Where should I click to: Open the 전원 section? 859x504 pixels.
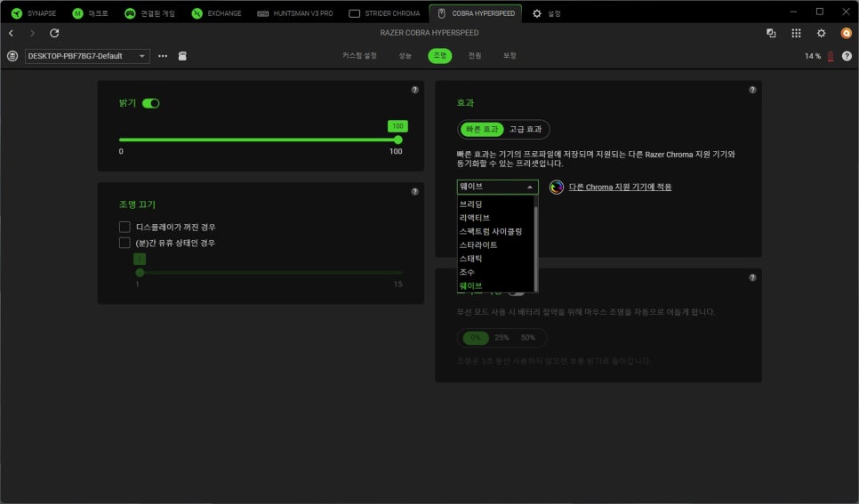click(475, 55)
